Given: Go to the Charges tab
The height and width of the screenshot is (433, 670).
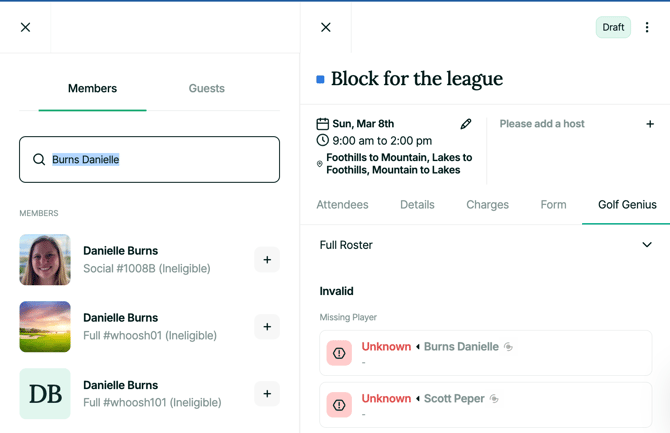Looking at the screenshot, I should [x=487, y=205].
